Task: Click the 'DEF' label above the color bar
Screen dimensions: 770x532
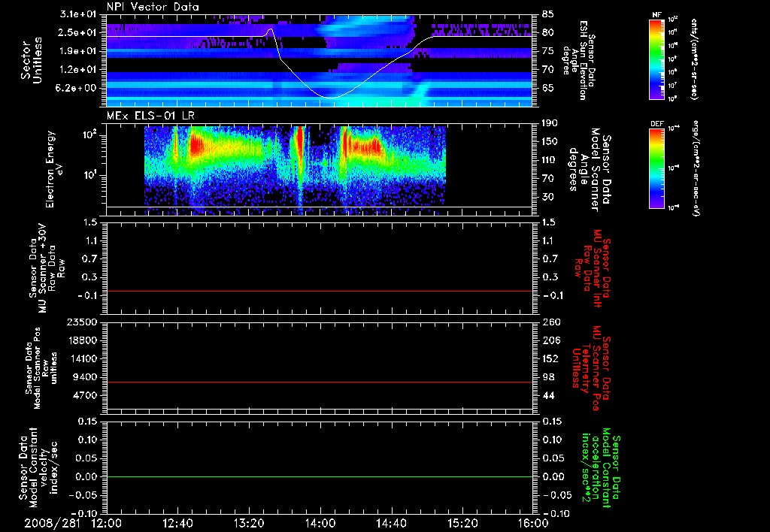Action: coord(657,124)
